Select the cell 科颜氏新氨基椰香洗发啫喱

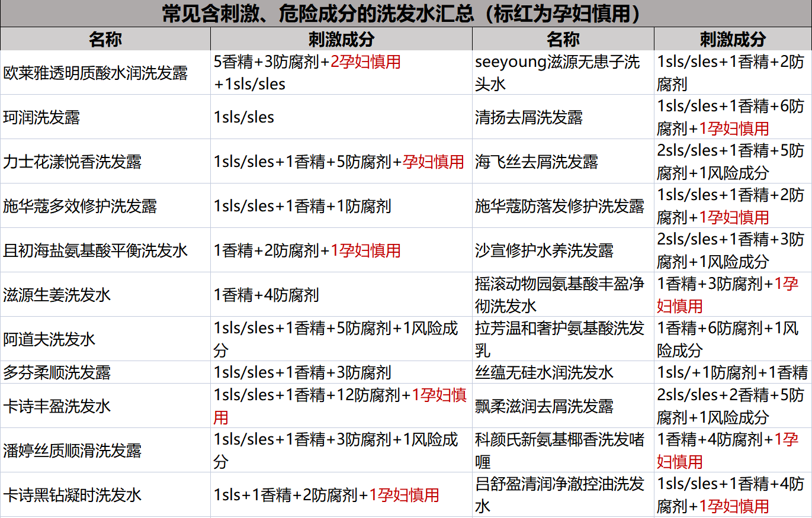click(563, 450)
